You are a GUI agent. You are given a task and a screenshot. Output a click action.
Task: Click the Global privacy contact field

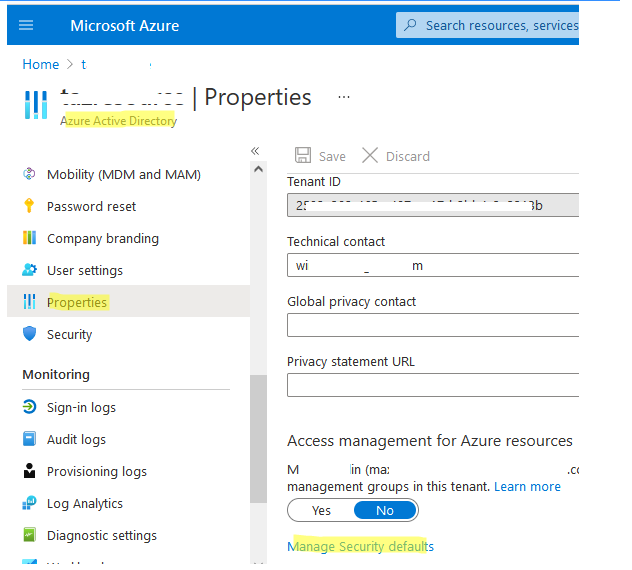point(433,325)
